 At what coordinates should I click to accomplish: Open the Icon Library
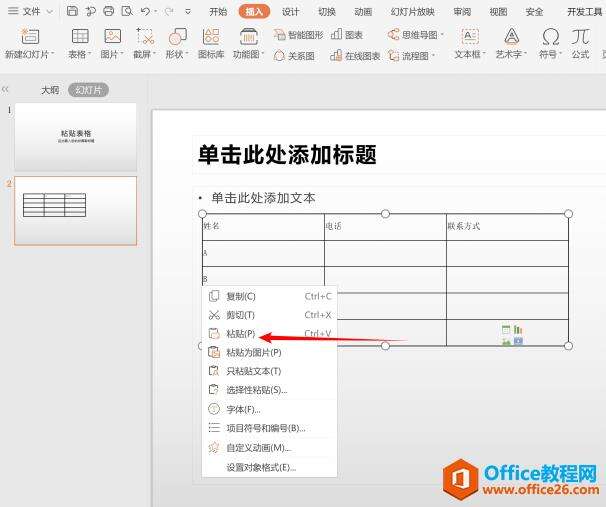coord(211,36)
